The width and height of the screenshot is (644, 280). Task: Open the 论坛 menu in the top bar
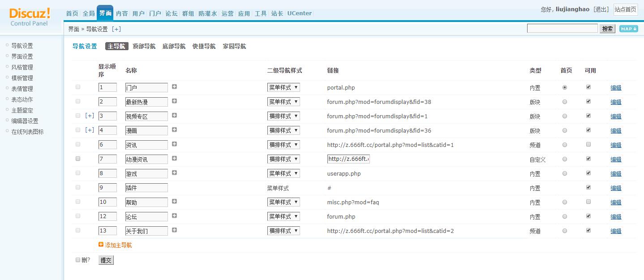click(x=171, y=13)
